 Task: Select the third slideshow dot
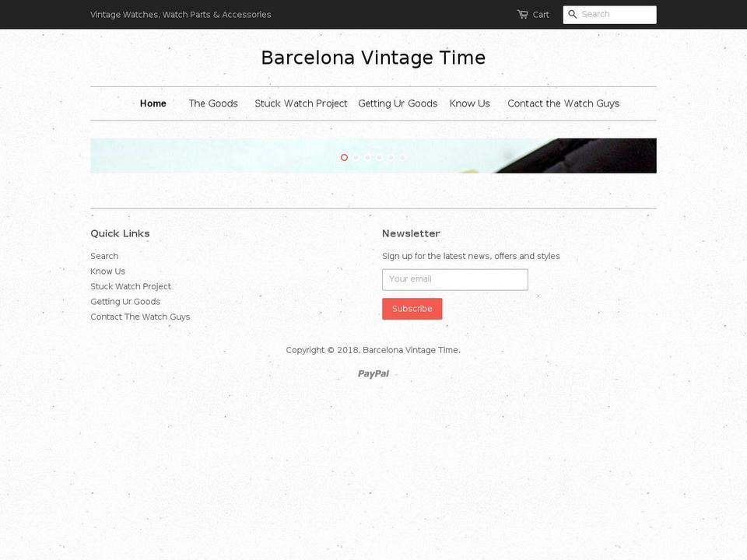point(368,157)
